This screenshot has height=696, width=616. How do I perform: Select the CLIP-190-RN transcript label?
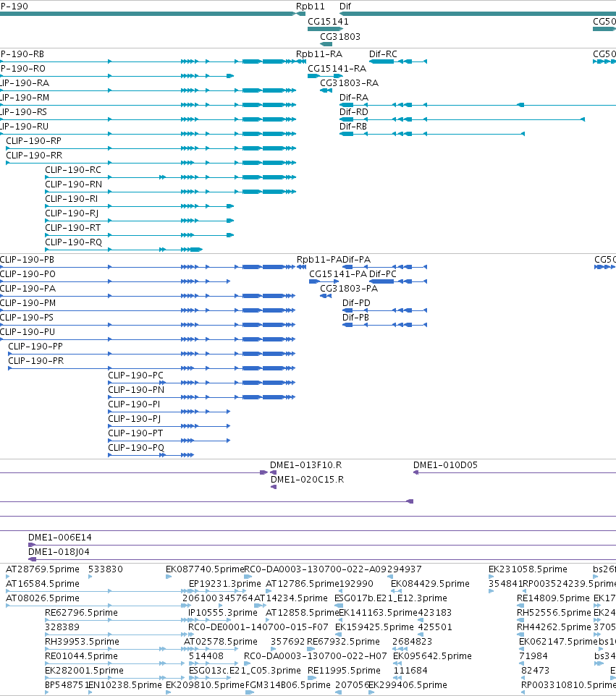tap(73, 184)
